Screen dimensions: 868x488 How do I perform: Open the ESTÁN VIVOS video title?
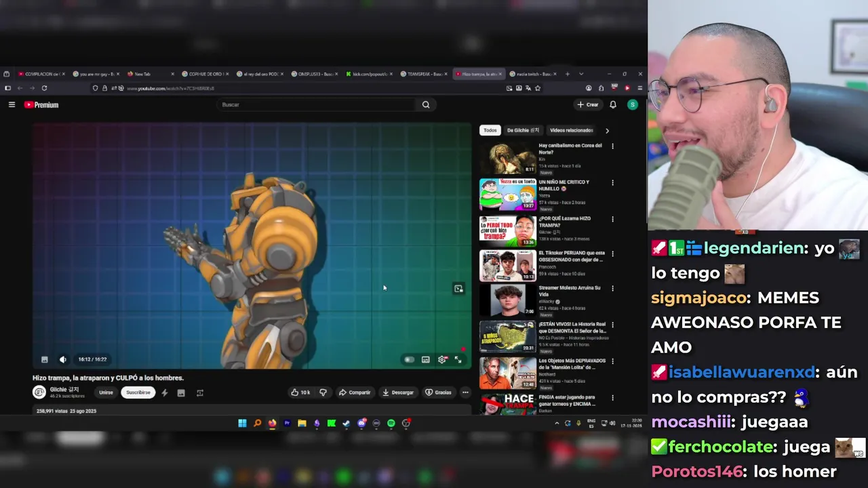572,328
